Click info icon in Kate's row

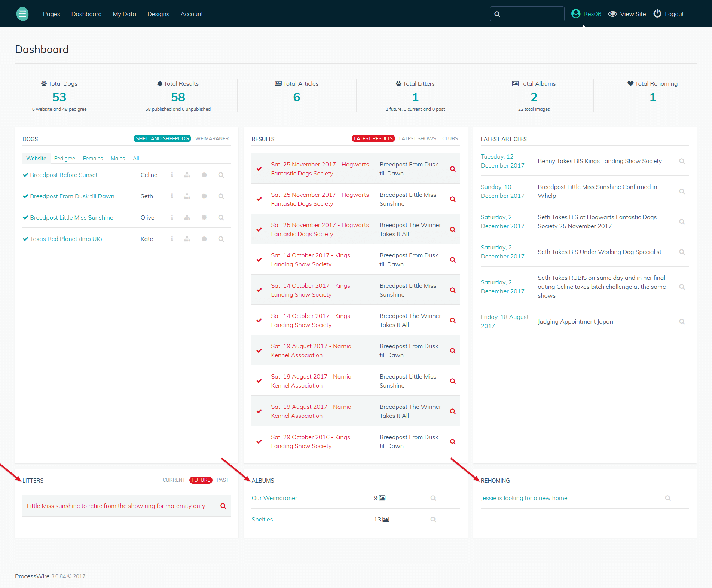(x=172, y=239)
